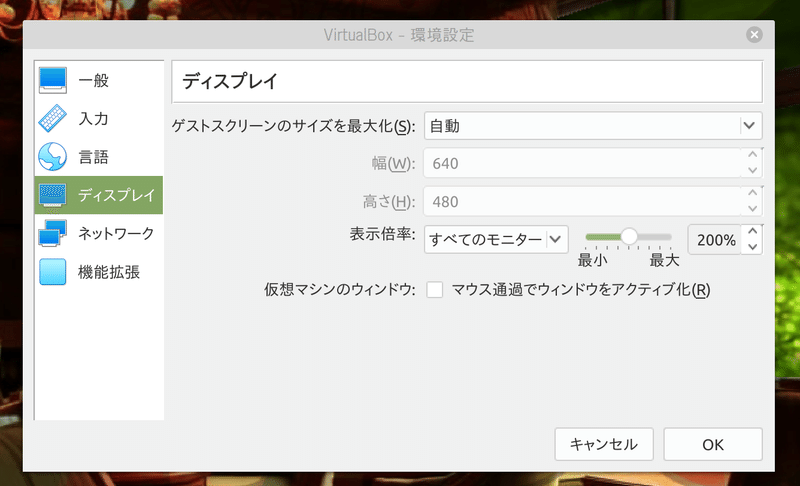800x486 pixels.
Task: Select the 一般 monitor icon in sidebar
Action: point(53,81)
